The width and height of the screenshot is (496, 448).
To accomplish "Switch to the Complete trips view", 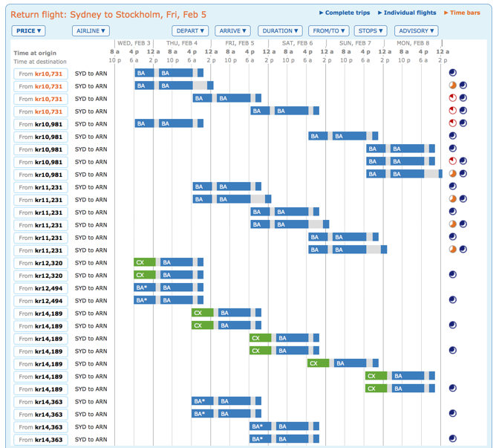I will [345, 13].
